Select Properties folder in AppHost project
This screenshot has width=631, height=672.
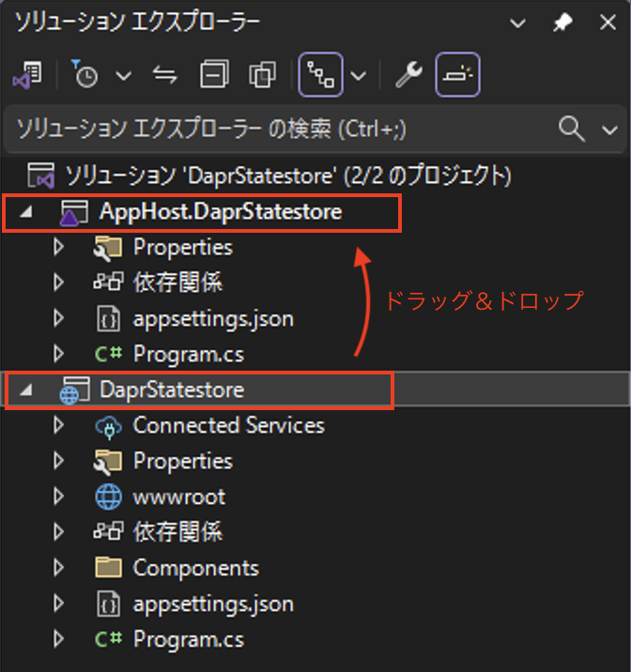[x=183, y=247]
